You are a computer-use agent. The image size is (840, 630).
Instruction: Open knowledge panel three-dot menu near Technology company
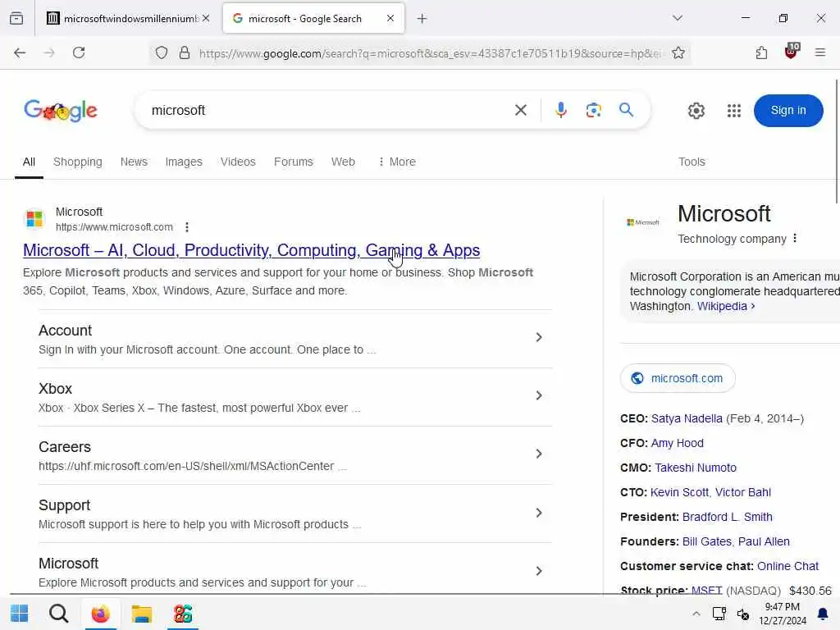(x=795, y=238)
